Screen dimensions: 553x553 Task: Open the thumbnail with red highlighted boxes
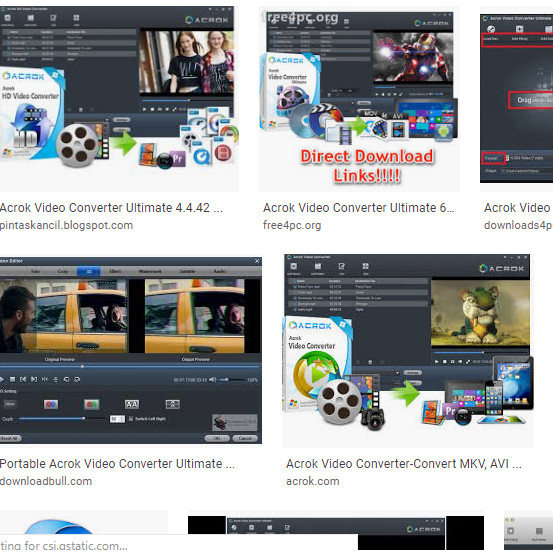pyautogui.click(x=516, y=99)
